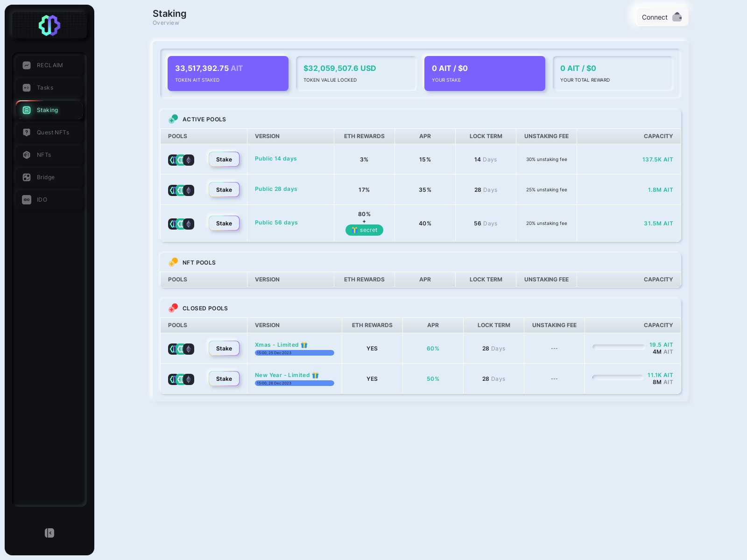Click token icons of Public 56 days pool
The height and width of the screenshot is (560, 747).
coord(181,224)
